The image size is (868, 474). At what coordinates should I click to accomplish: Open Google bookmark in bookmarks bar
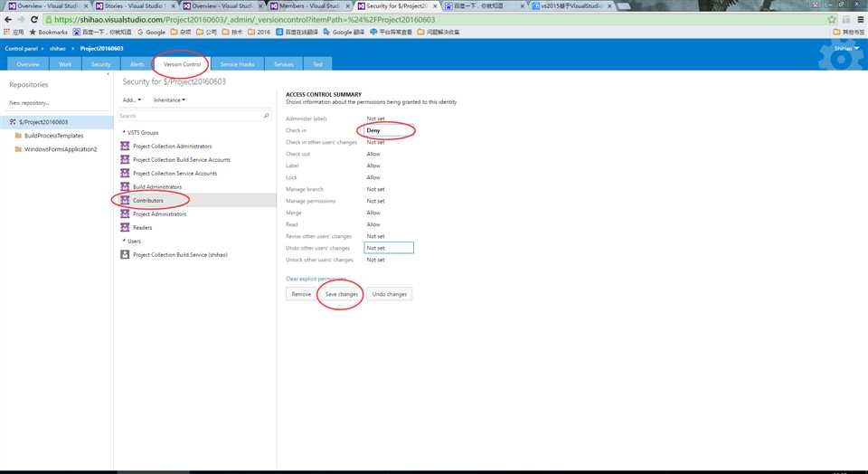click(151, 33)
